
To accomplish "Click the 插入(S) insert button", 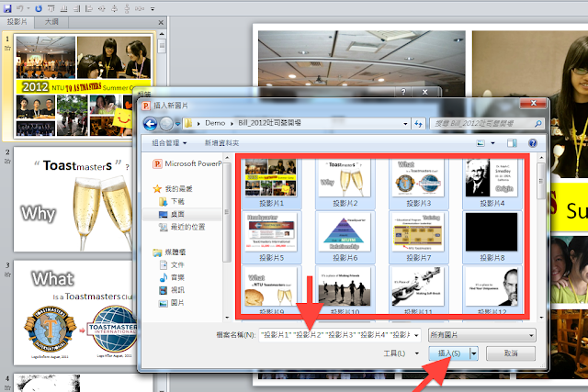I will 449,353.
